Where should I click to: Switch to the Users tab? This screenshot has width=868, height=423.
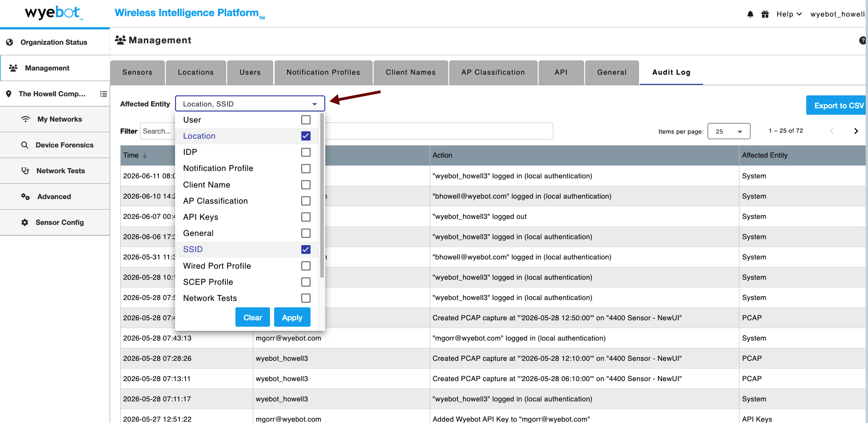tap(250, 72)
